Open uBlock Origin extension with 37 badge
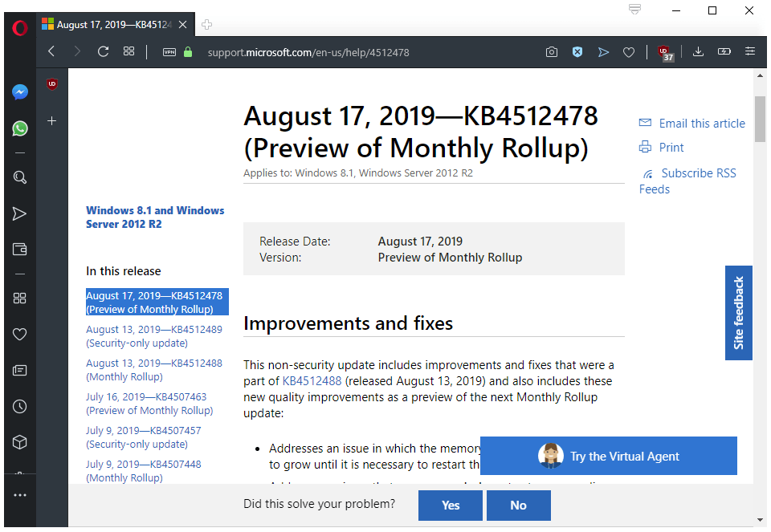The width and height of the screenshot is (771, 532). pyautogui.click(x=665, y=53)
